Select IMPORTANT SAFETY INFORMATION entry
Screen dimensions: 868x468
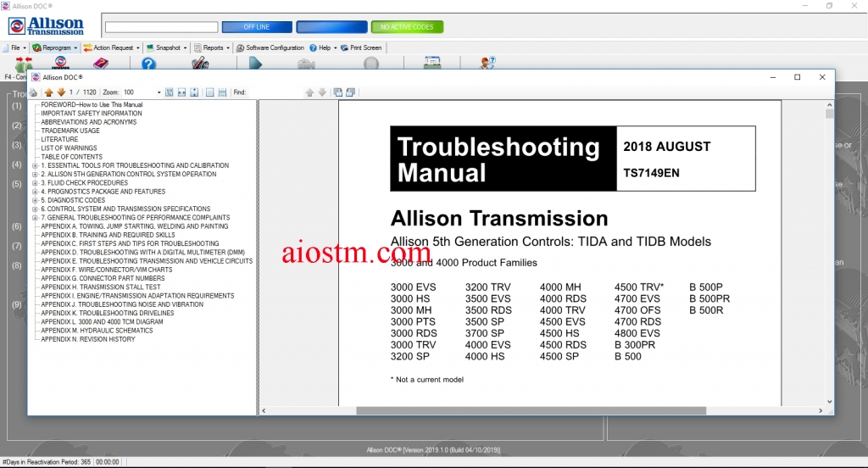(92, 114)
